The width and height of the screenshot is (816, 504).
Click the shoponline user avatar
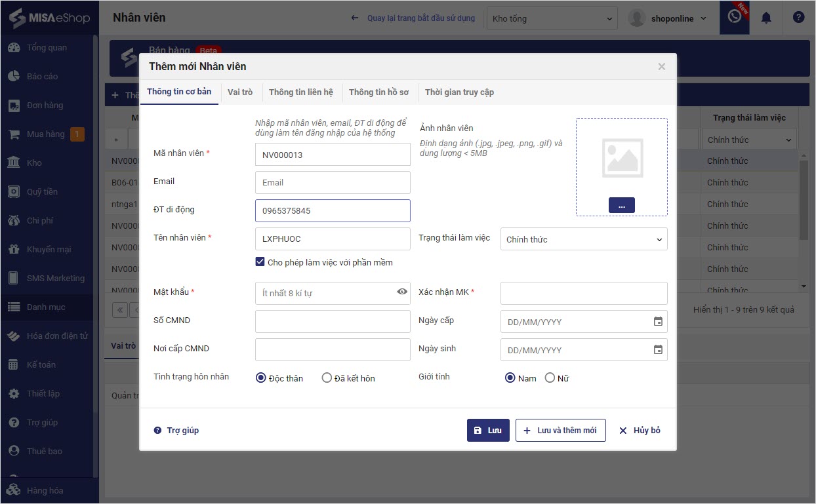(637, 18)
